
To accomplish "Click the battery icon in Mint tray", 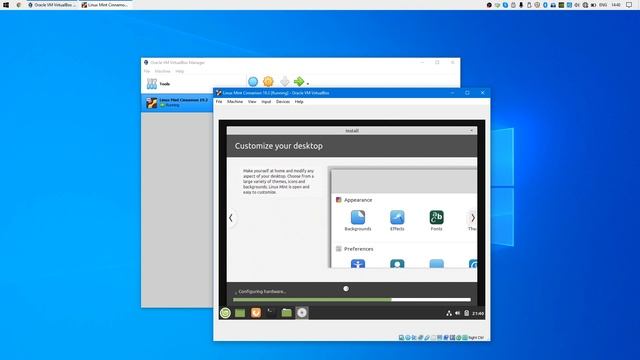I will coord(467,313).
